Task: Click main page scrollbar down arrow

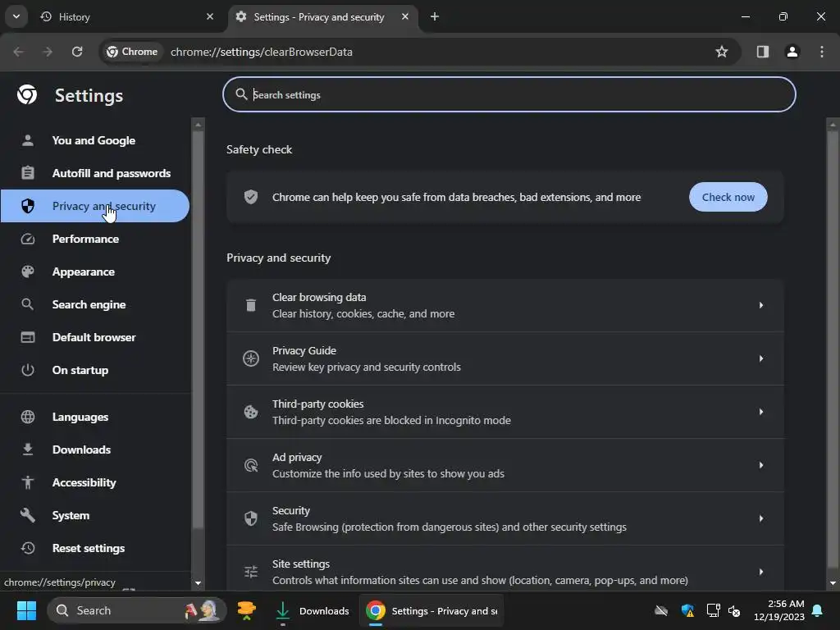Action: [833, 583]
